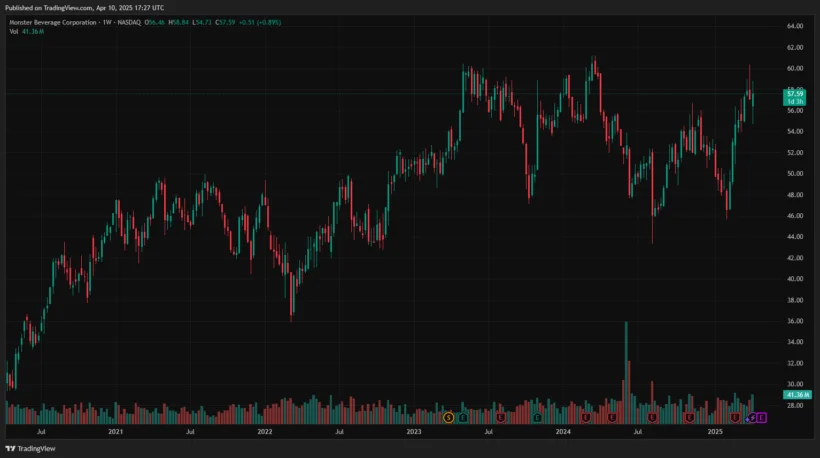Screen dimensions: 820x458
Task: Click the Jul label before 2021
Action: [x=41, y=432]
